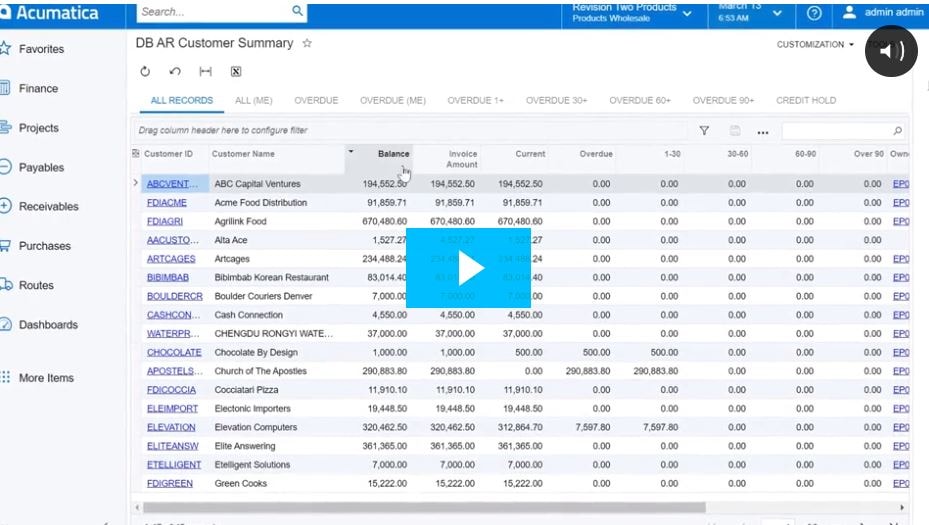Image resolution: width=929 pixels, height=525 pixels.
Task: Switch to the ALL RECORDS tab
Action: (181, 101)
